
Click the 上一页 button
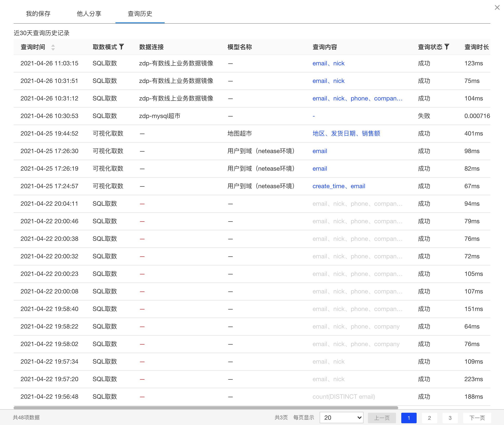382,418
